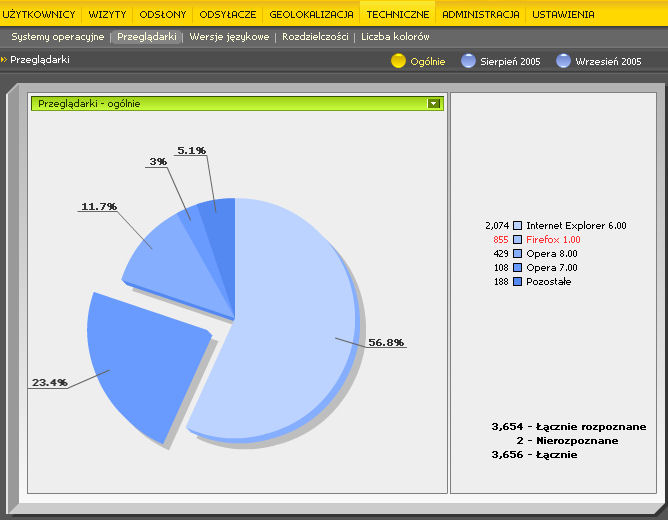Select the Sierpień 2005 radio button

[x=468, y=61]
